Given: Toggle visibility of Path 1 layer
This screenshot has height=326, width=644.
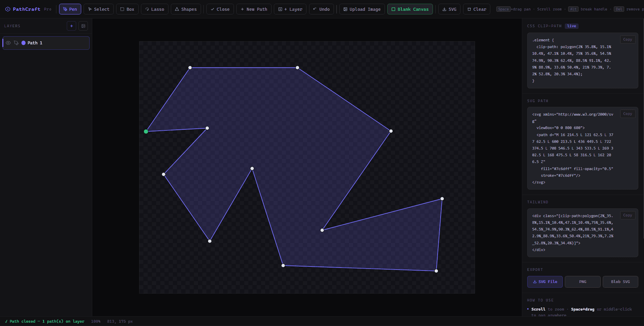Looking at the screenshot, I should pyautogui.click(x=8, y=43).
